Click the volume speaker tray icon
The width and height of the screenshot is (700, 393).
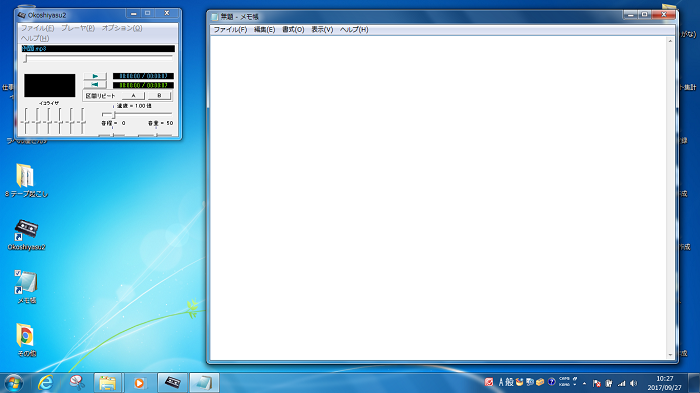pyautogui.click(x=633, y=383)
